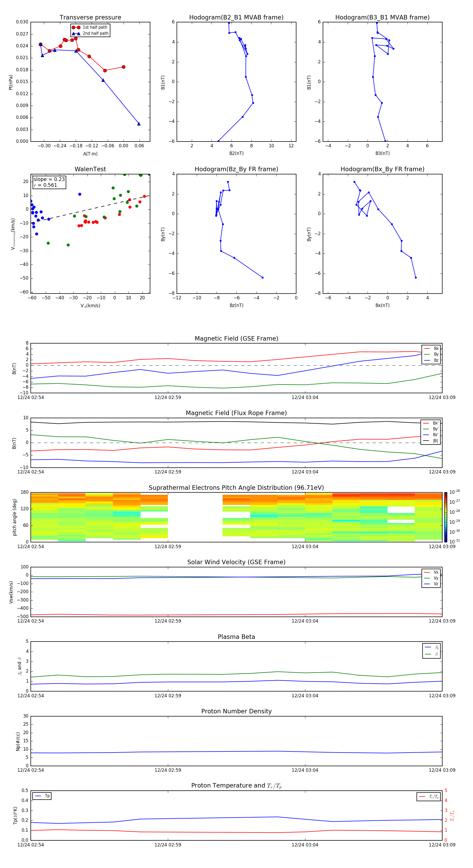Select the βp entry in Plasma Beta legend

point(431,647)
